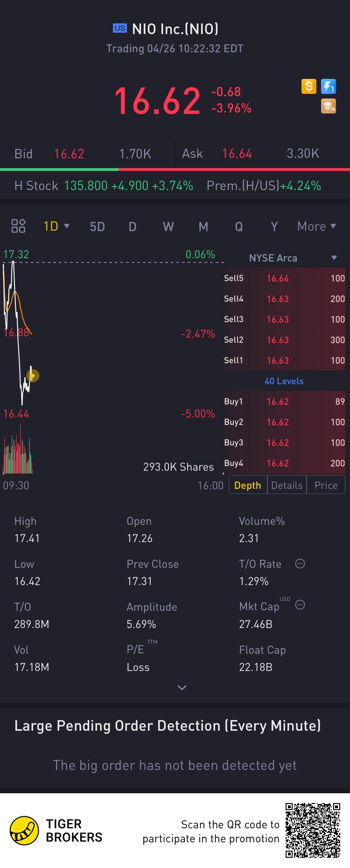350x868 pixels.
Task: Expand more stock statistics chevron
Action: pos(182,687)
